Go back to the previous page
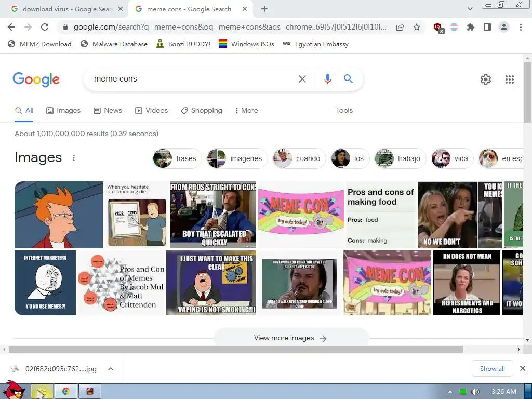532x399 pixels. [11, 27]
